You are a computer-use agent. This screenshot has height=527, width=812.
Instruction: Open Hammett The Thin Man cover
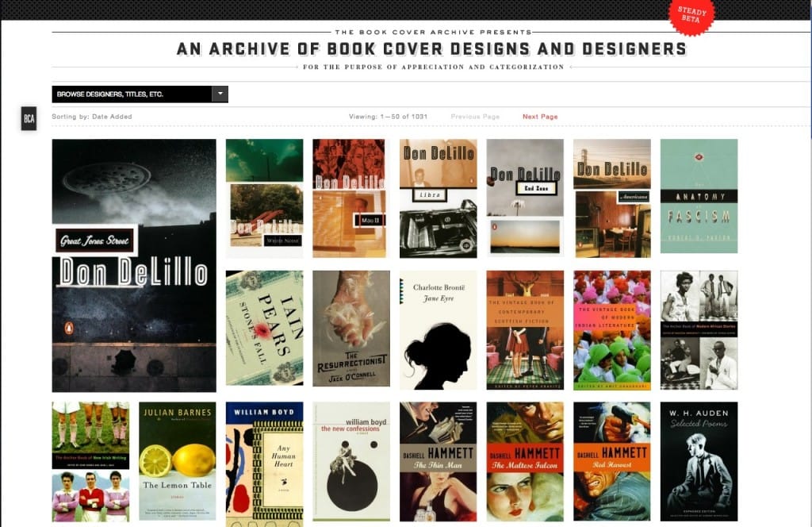(x=438, y=462)
